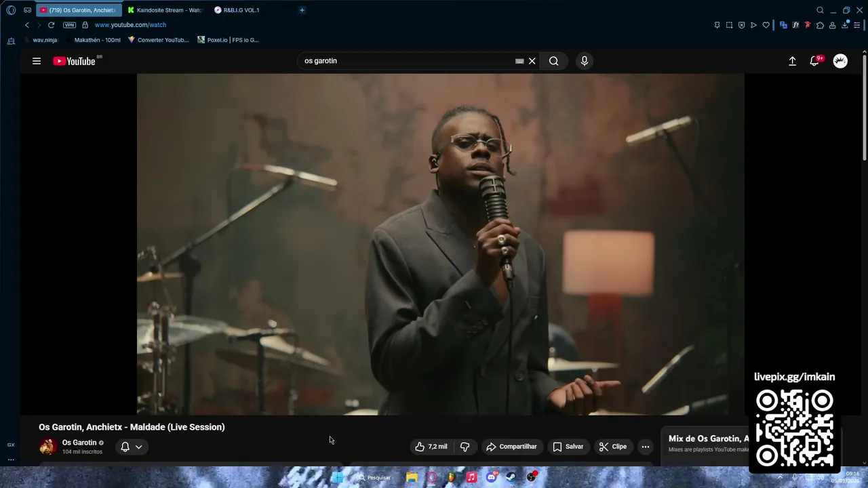Open the sidebar workspaces icon under Opera logo
The width and height of the screenshot is (868, 488).
(11, 41)
